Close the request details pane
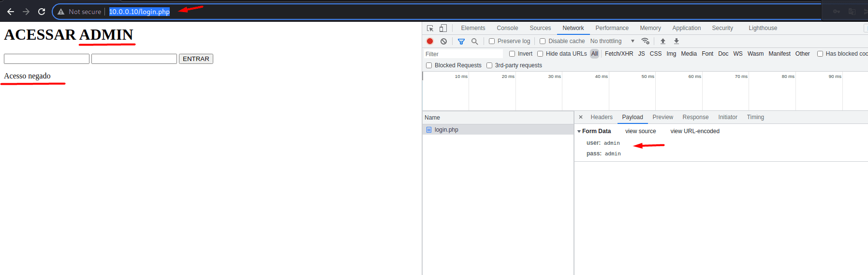 (x=581, y=117)
